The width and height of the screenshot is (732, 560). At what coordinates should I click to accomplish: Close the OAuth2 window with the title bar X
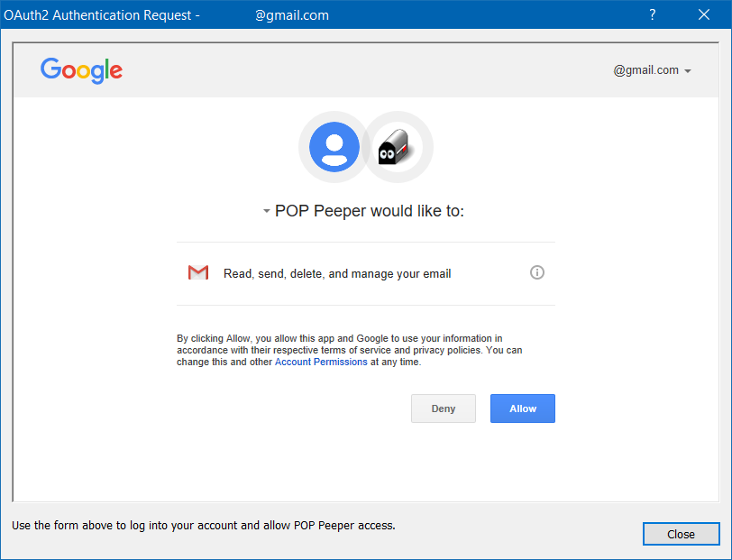click(x=703, y=15)
